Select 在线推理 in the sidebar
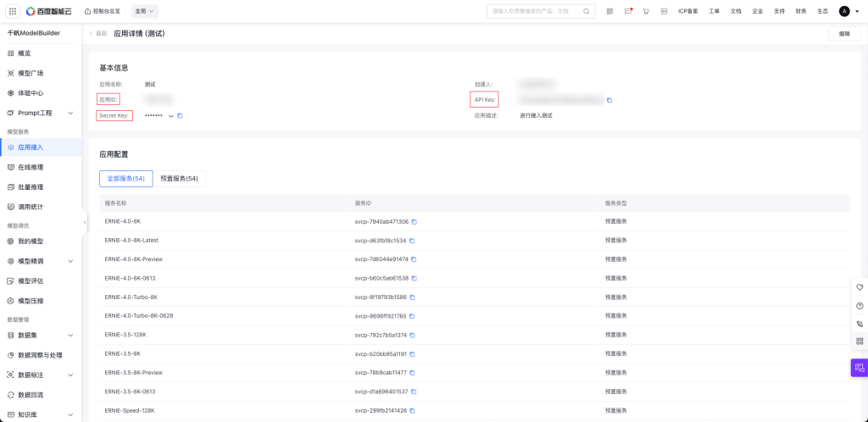The image size is (868, 422). pos(31,167)
